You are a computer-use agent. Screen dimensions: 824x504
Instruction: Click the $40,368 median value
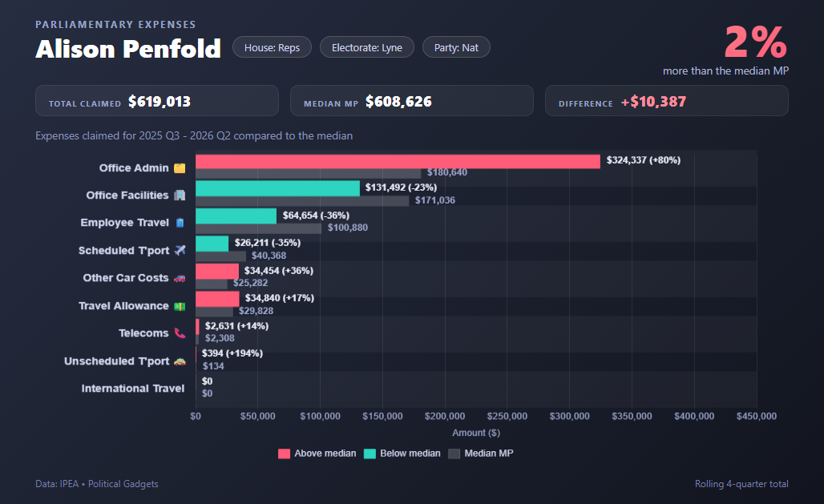(269, 256)
